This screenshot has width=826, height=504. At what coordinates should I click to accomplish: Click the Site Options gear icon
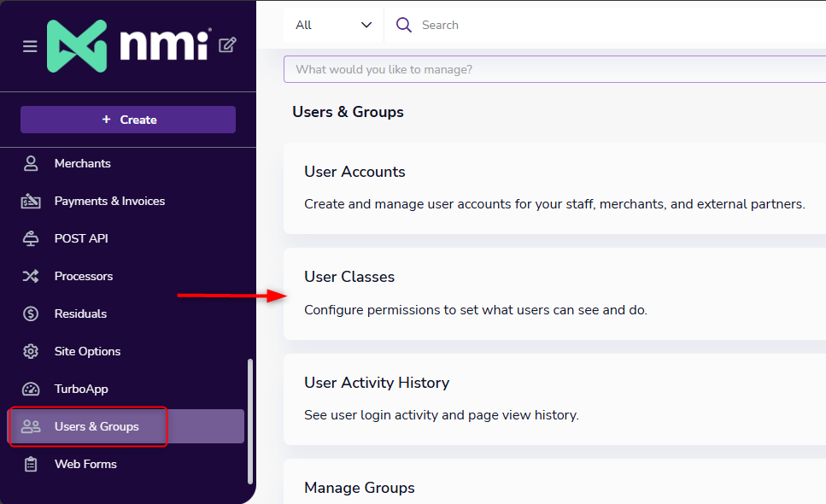[31, 351]
